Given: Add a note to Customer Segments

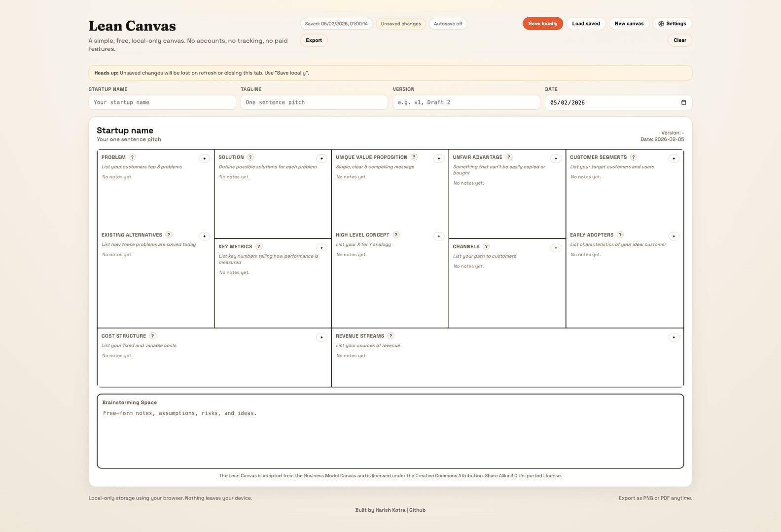Looking at the screenshot, I should 674,159.
